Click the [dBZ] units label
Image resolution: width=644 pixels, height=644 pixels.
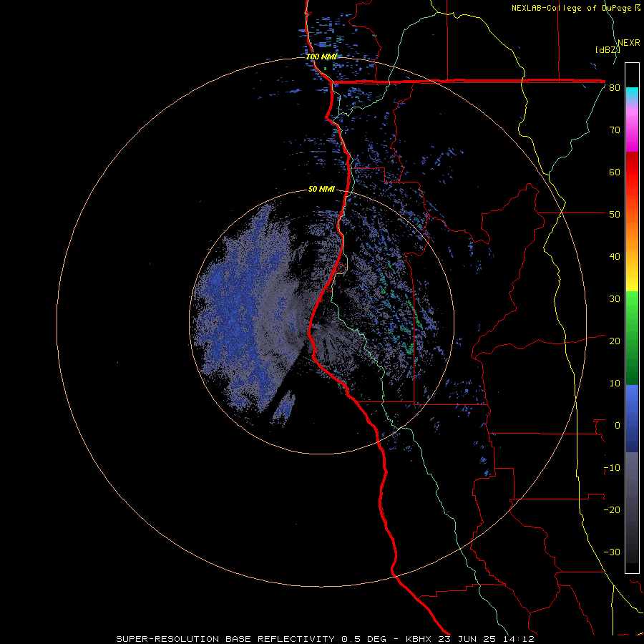click(x=608, y=50)
